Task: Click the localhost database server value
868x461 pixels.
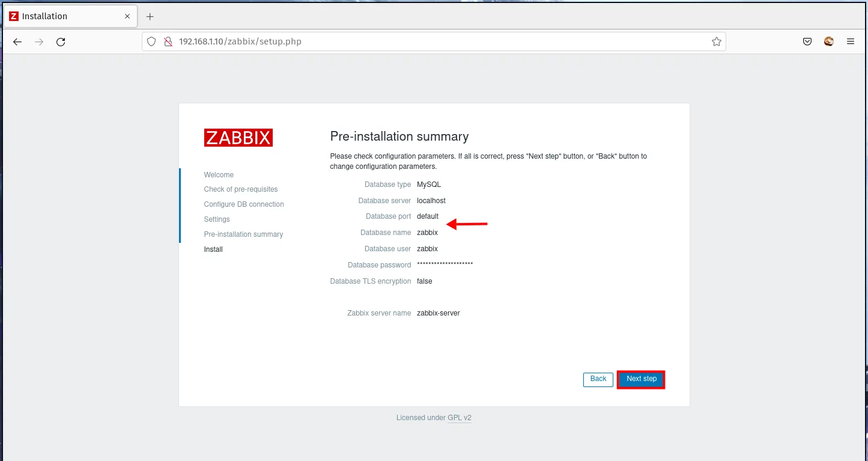Action: pos(431,201)
